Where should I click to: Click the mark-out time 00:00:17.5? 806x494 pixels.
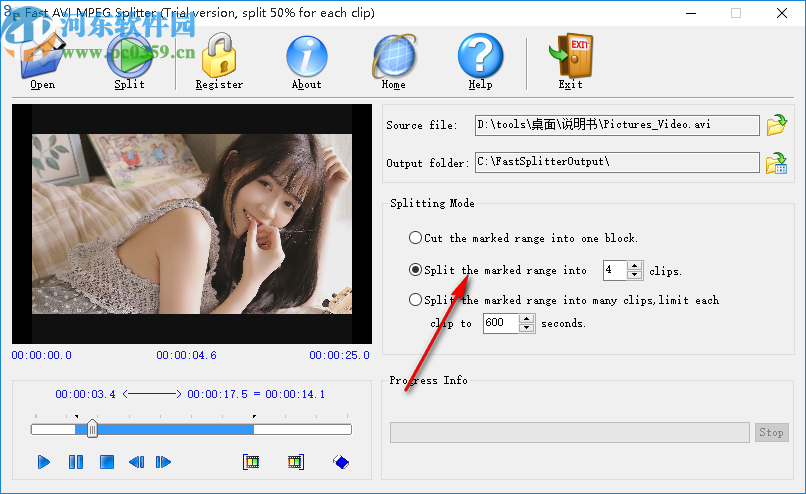217,394
